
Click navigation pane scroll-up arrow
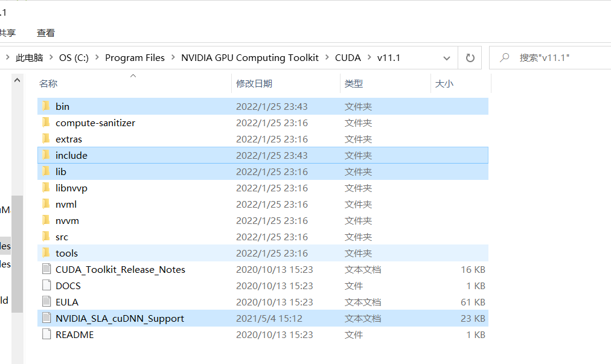tap(17, 80)
